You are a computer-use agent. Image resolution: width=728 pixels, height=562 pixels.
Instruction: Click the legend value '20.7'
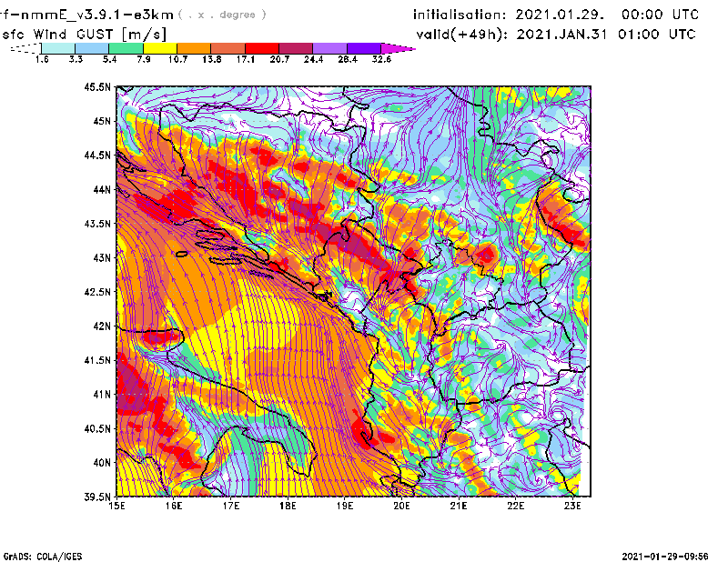(x=279, y=59)
